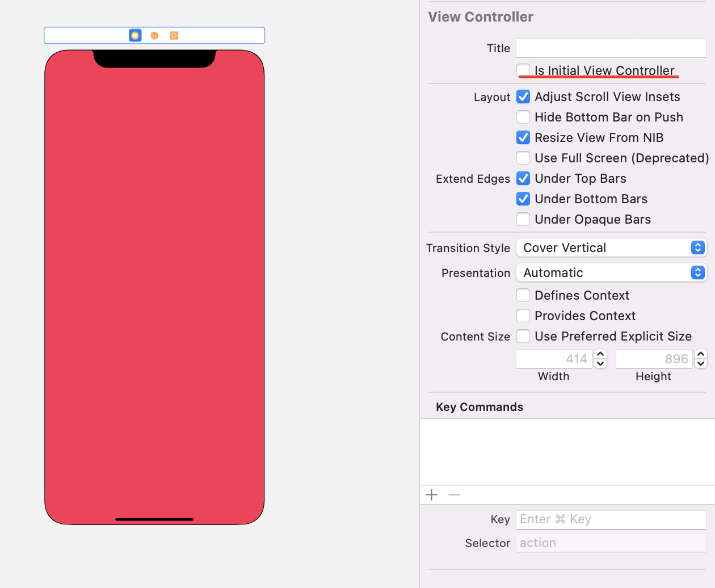Decrease the Width stepper value

[600, 364]
